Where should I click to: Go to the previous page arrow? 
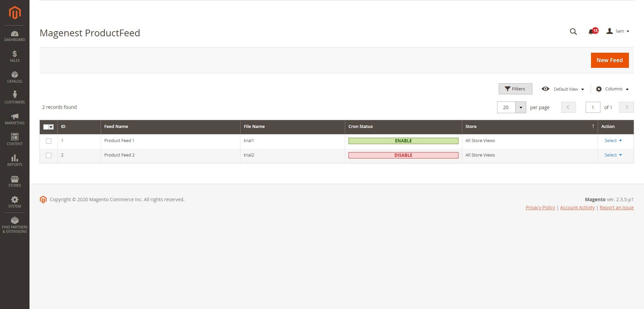[568, 107]
